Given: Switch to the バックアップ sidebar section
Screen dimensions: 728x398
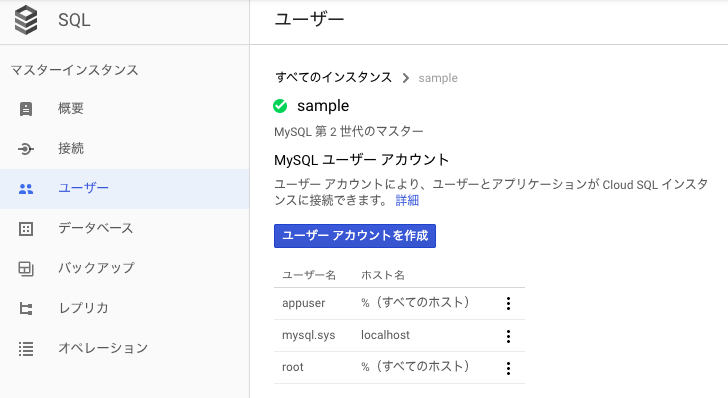Looking at the screenshot, I should (124, 269).
